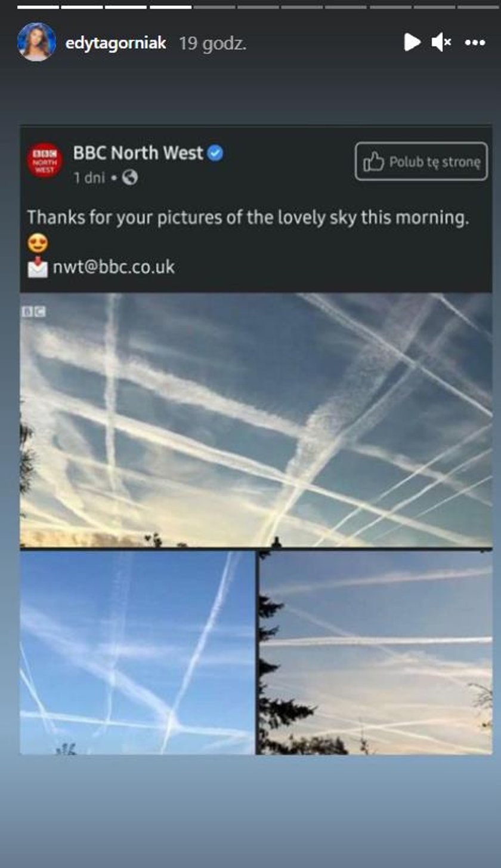Open the bottom-right photo with tree silhouette
The height and width of the screenshot is (868, 501).
point(375,652)
